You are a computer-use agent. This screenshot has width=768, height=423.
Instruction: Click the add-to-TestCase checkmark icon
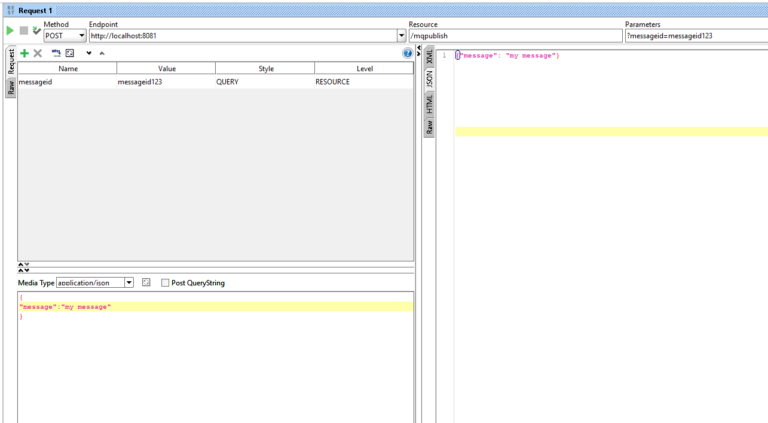(x=37, y=31)
